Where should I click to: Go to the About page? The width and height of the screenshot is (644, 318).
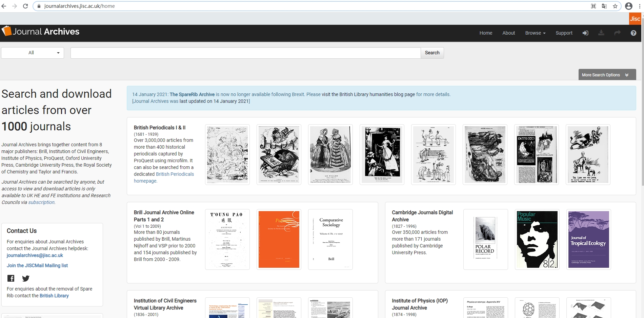pyautogui.click(x=508, y=33)
